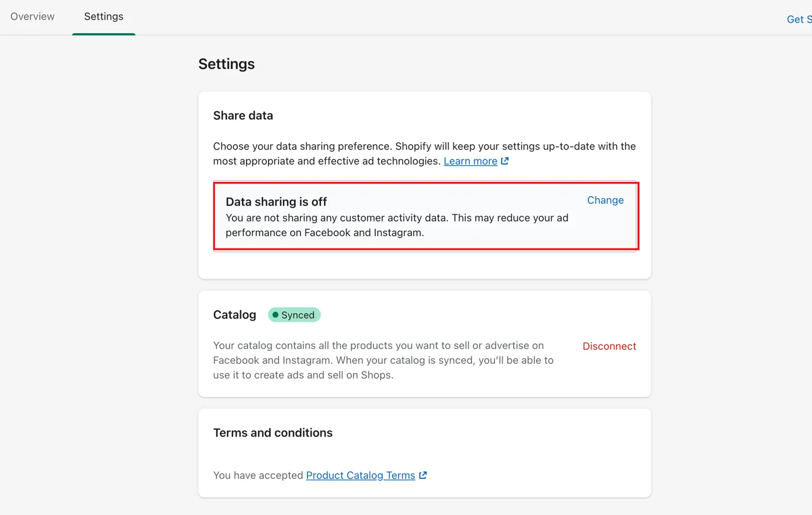Disconnect the catalog
This screenshot has height=515, width=812.
click(x=609, y=346)
